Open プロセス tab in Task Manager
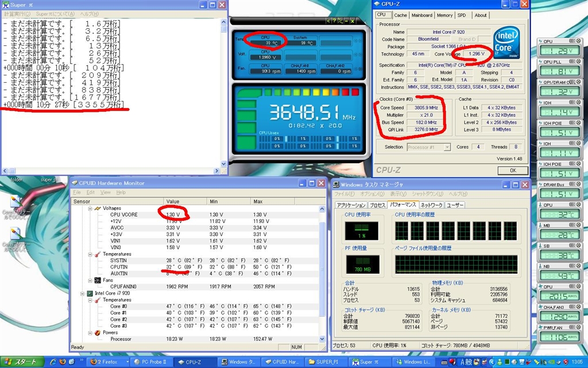 click(x=377, y=205)
